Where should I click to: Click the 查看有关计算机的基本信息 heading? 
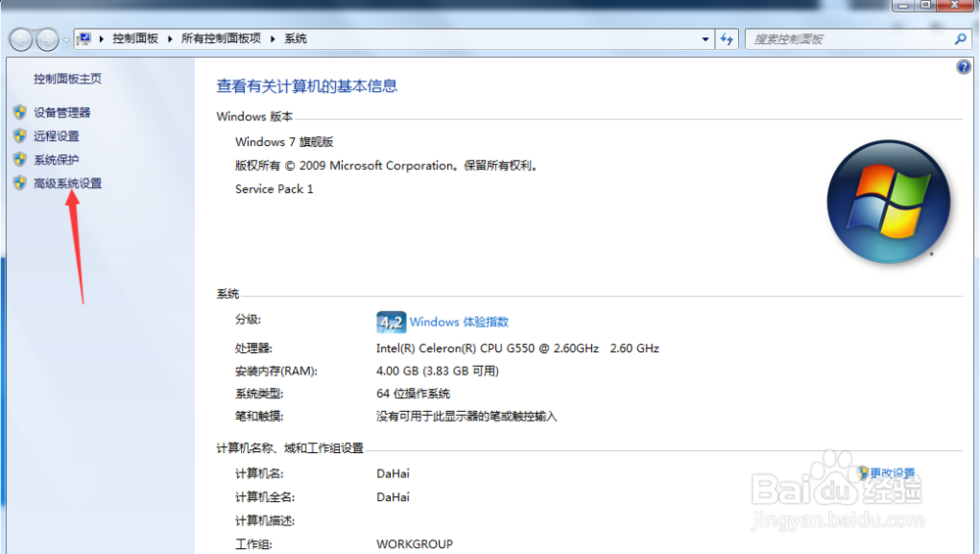(307, 86)
